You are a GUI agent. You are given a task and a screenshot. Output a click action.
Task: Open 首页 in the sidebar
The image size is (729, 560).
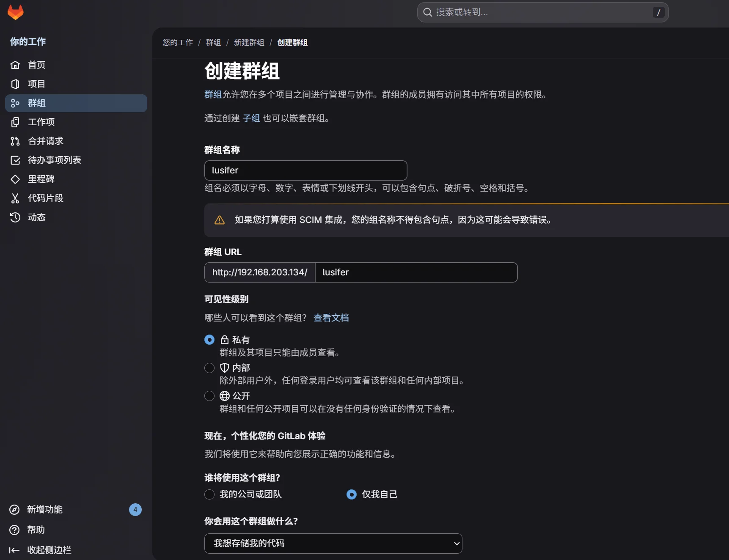pyautogui.click(x=76, y=65)
